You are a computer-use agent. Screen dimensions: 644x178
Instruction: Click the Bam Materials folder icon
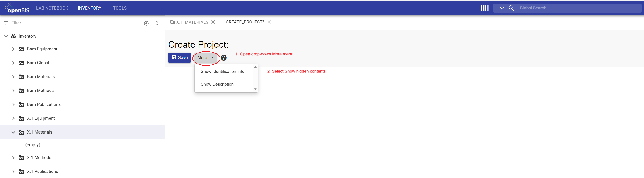coord(21,77)
